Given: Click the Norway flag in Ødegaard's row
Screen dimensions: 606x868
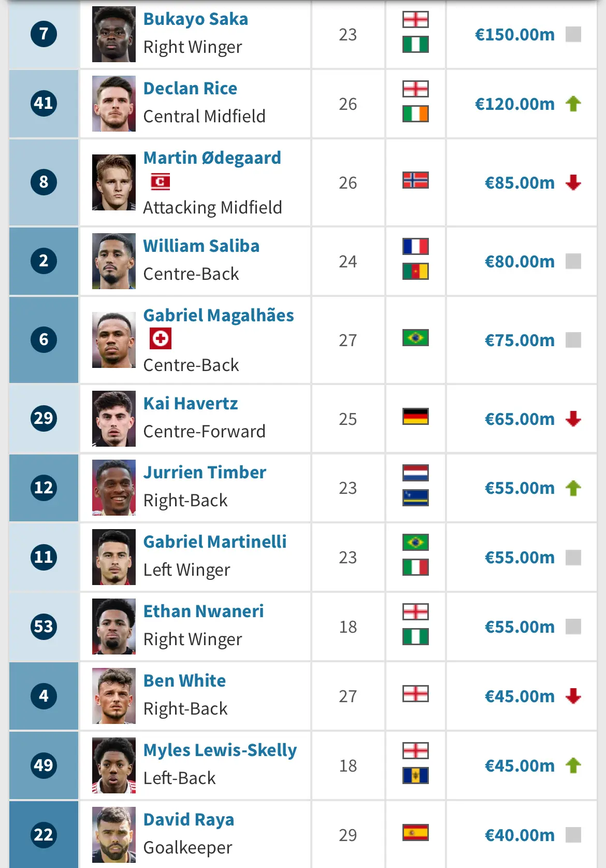Looking at the screenshot, I should (415, 180).
